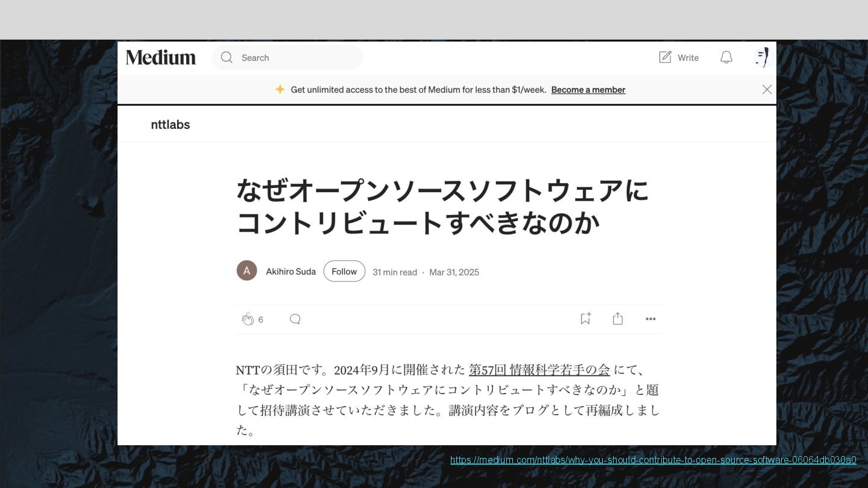This screenshot has height=488, width=868.
Task: Click the Medium logo
Action: (160, 58)
